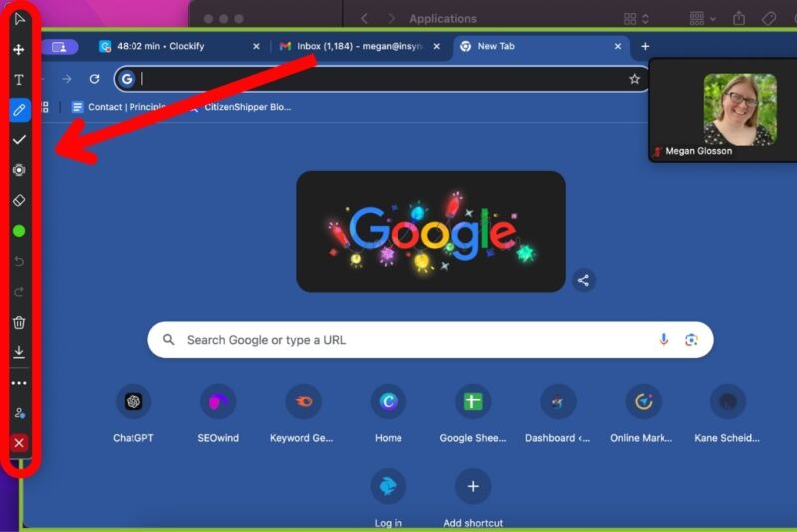797x532 pixels.
Task: Click the Finder Tags icon
Action: point(769,19)
